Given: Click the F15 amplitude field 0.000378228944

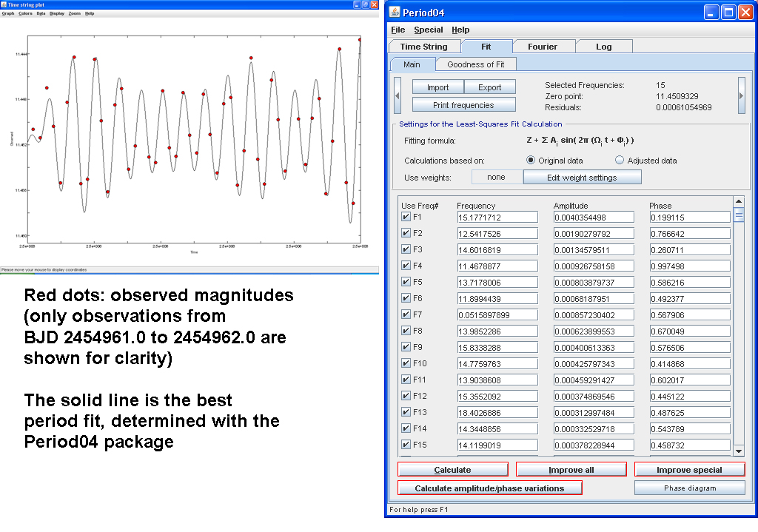Looking at the screenshot, I should pyautogui.click(x=594, y=445).
